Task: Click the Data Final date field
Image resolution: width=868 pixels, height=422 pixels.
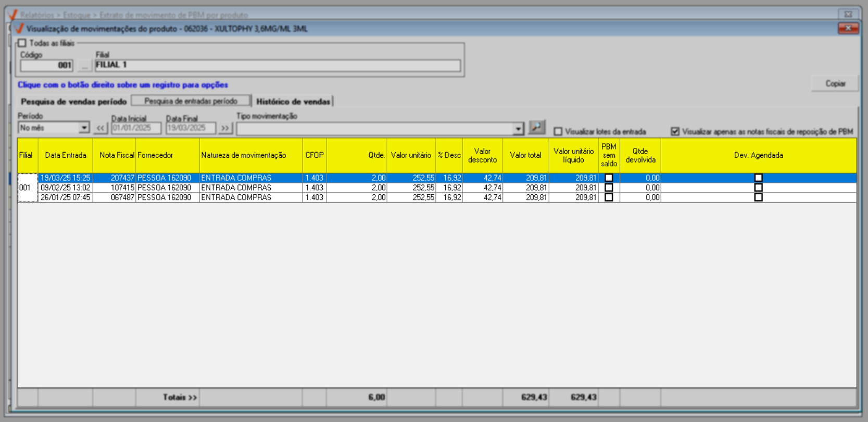Action: point(190,128)
